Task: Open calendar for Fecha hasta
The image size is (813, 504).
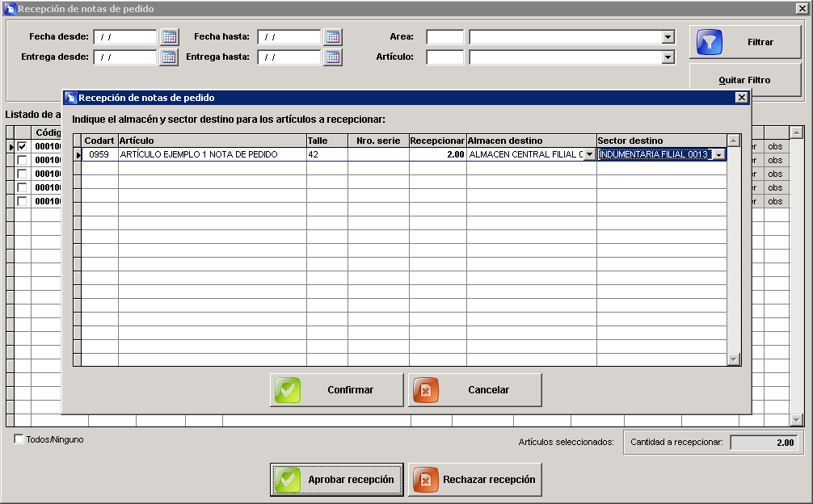Action: pyautogui.click(x=333, y=37)
